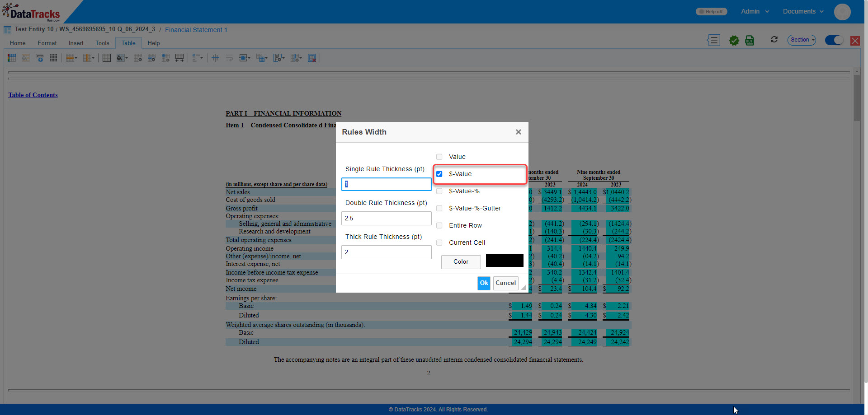Click Ok in Rules Width dialog
This screenshot has height=415, width=868.
[x=484, y=283]
